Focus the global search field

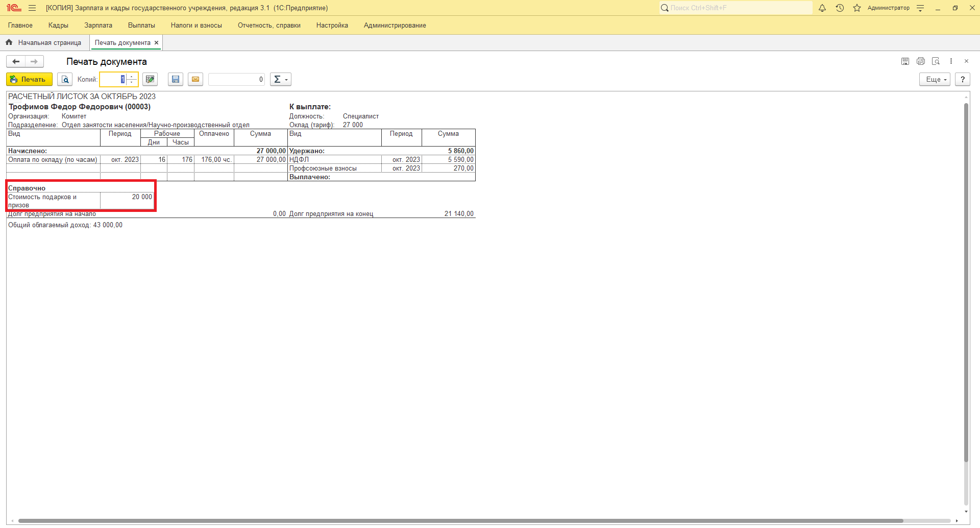point(736,8)
